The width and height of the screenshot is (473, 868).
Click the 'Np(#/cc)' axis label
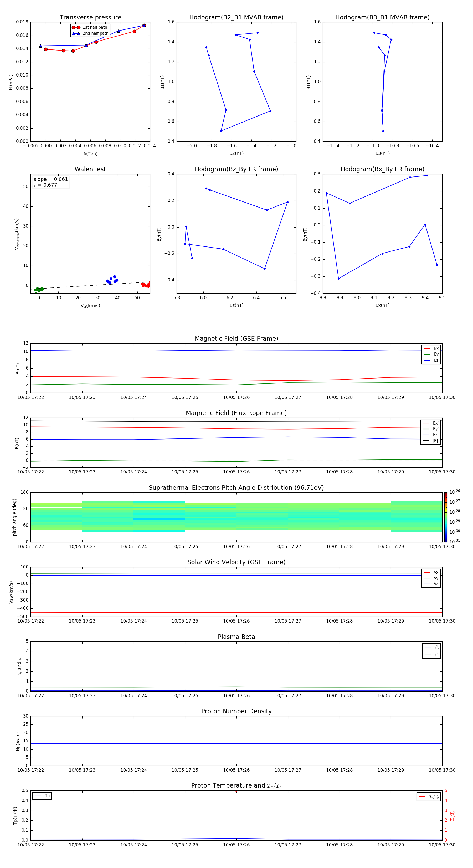click(x=18, y=741)
